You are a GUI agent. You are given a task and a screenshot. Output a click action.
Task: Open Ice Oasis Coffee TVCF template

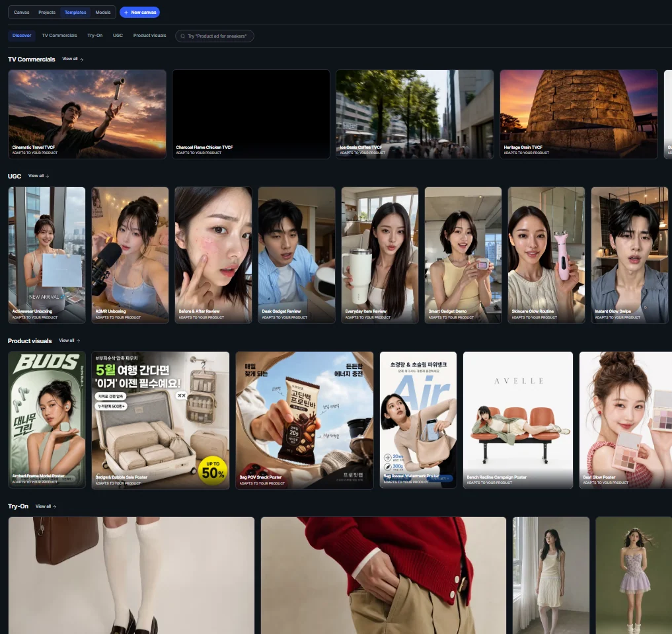coord(415,114)
